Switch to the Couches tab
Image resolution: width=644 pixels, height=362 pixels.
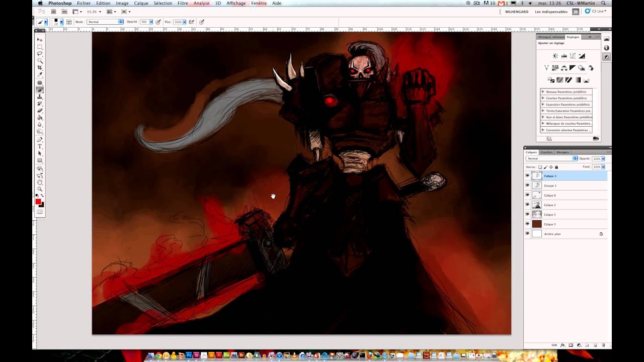point(546,152)
